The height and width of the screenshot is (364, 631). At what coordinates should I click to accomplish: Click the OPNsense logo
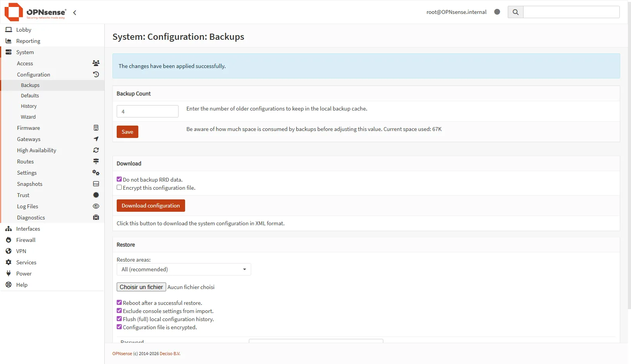35,12
